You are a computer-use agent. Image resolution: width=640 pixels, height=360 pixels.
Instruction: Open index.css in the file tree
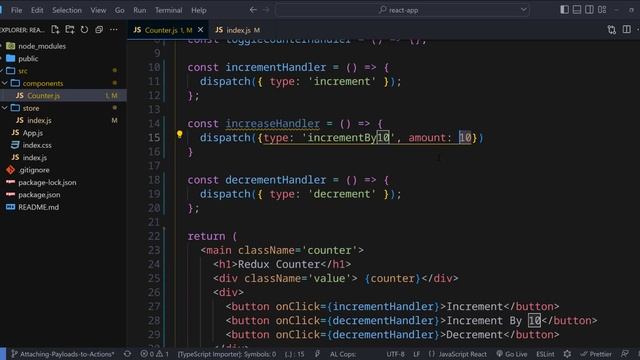37,145
